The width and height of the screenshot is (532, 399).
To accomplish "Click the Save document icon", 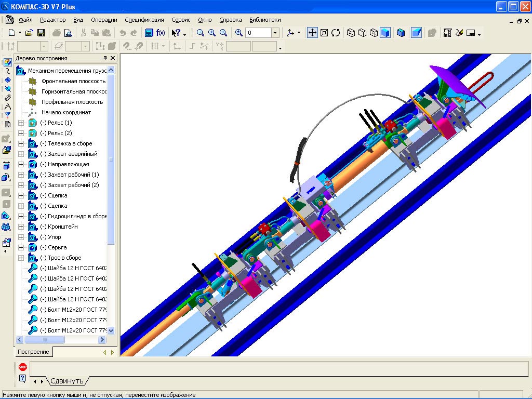I will click(x=41, y=33).
